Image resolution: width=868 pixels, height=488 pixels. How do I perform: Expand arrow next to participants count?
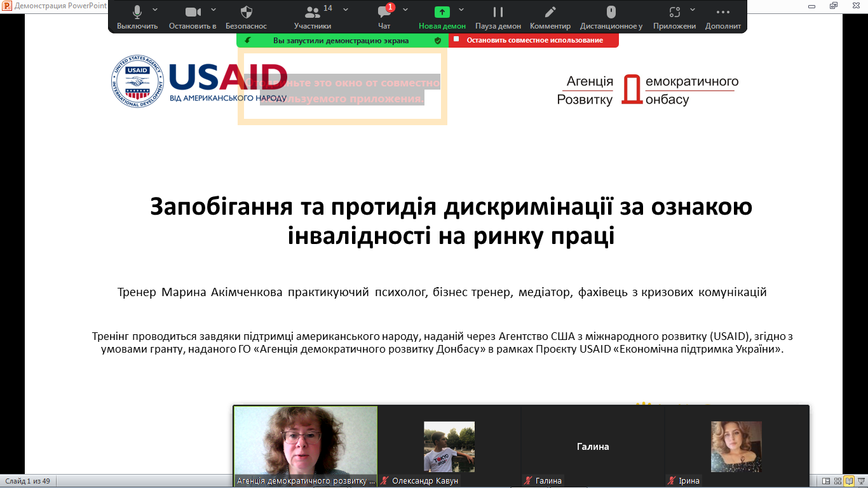(346, 10)
